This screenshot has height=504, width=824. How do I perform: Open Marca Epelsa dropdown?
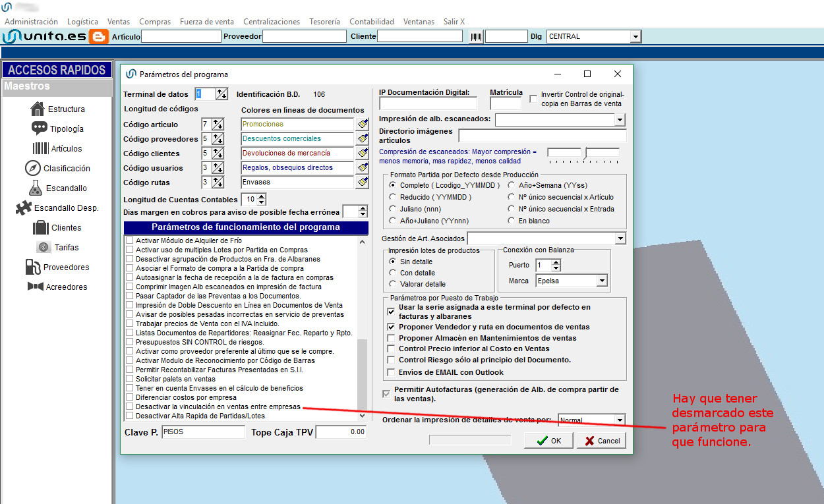pos(601,281)
